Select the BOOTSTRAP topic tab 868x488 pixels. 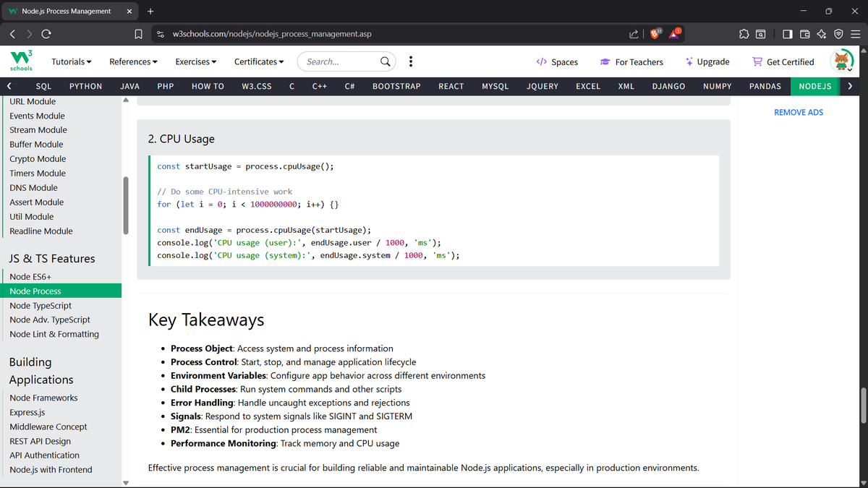pyautogui.click(x=396, y=86)
